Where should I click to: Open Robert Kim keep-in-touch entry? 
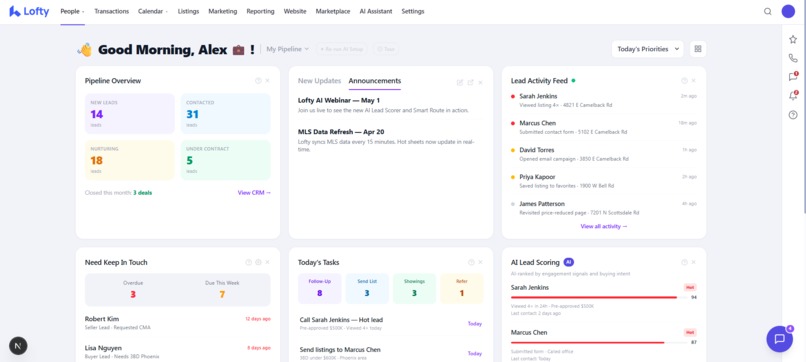[x=178, y=323]
